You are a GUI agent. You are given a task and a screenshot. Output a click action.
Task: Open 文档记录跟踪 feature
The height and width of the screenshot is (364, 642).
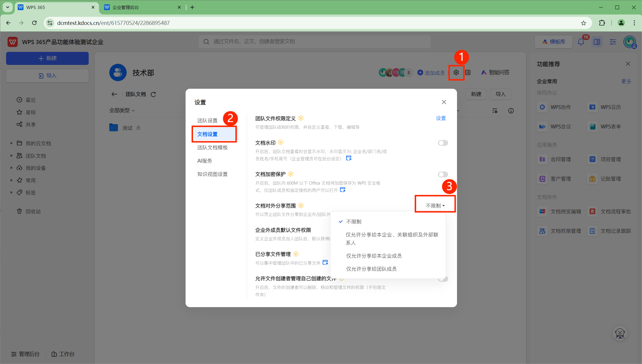tap(609, 231)
